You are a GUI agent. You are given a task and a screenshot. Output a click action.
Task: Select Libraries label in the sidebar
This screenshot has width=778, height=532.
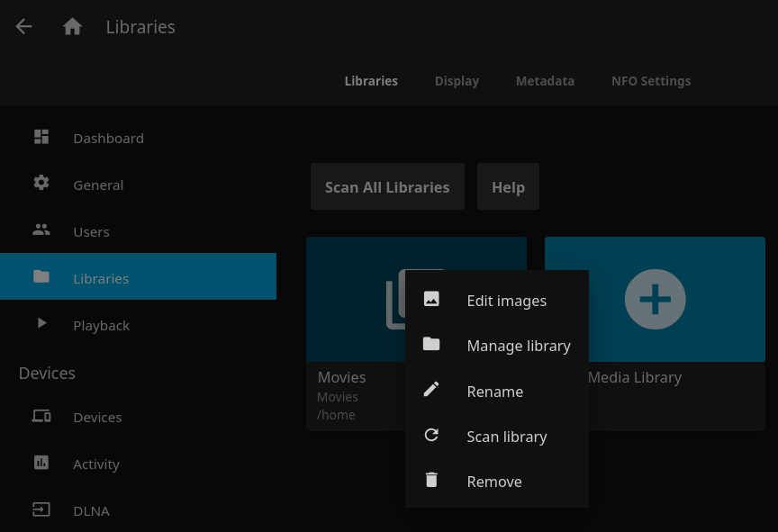click(101, 279)
